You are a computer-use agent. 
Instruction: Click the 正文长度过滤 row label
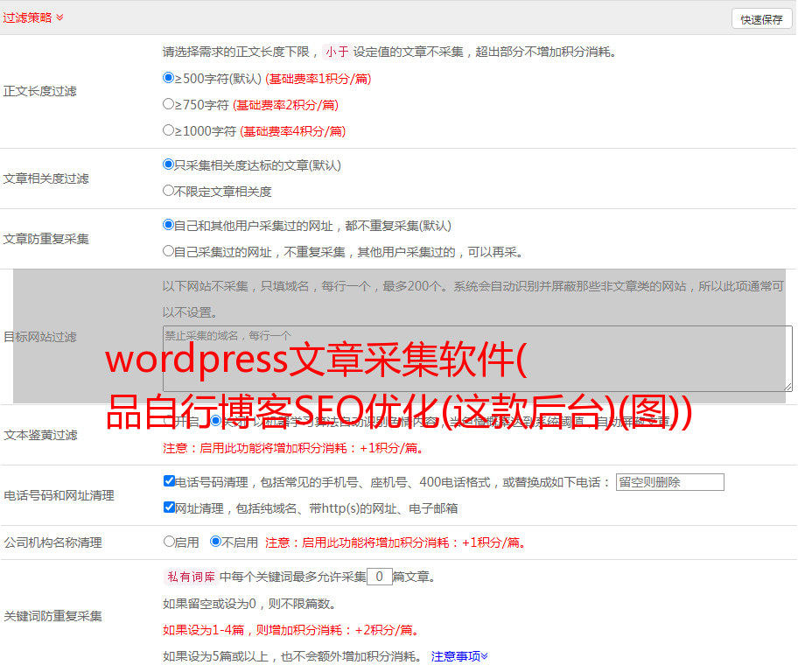39,91
